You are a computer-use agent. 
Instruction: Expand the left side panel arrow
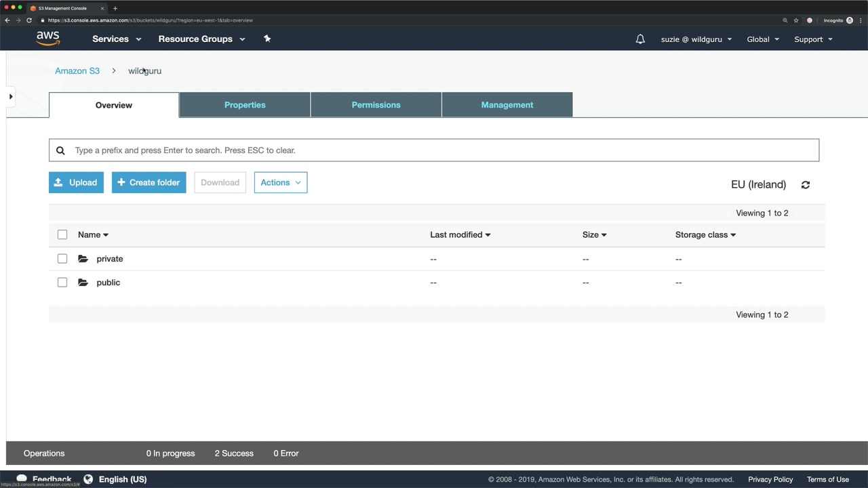pyautogui.click(x=11, y=97)
